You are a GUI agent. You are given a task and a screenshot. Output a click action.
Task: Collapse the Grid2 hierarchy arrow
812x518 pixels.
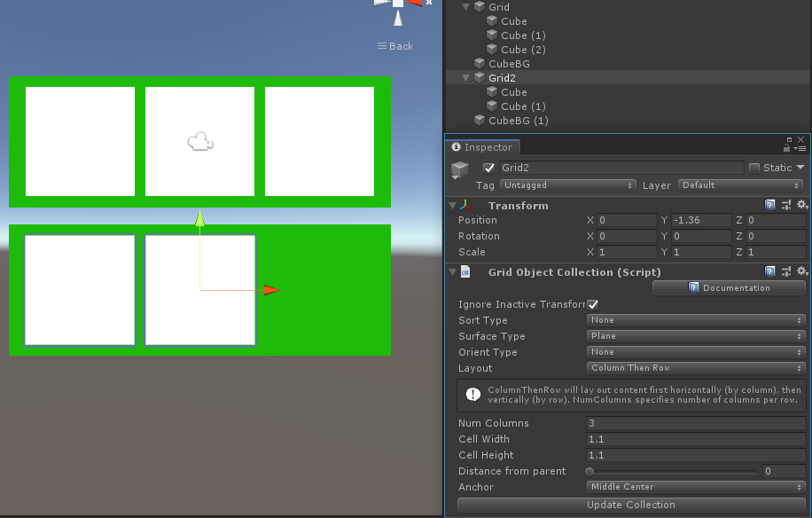(x=465, y=78)
